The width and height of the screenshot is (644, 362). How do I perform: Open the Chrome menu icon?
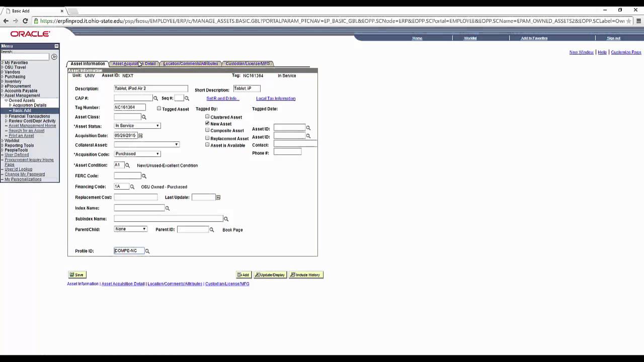638,21
